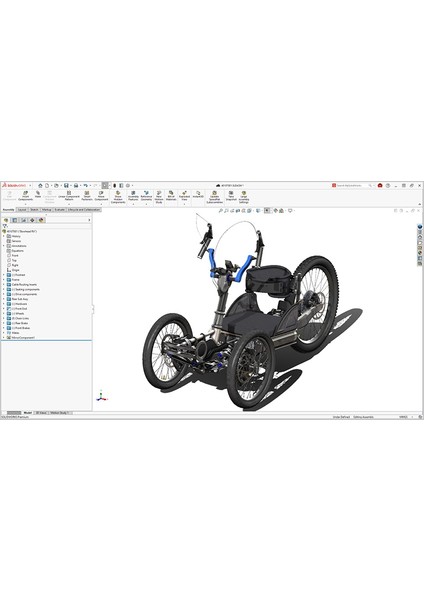Click Update SpeedPak Subassemblies

click(x=214, y=197)
